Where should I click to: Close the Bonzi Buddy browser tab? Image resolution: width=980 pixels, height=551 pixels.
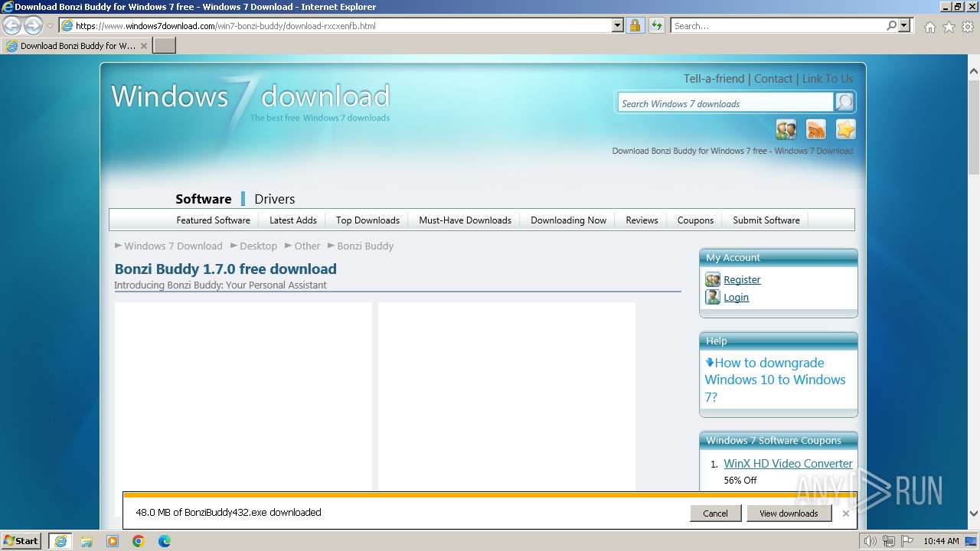[x=143, y=46]
